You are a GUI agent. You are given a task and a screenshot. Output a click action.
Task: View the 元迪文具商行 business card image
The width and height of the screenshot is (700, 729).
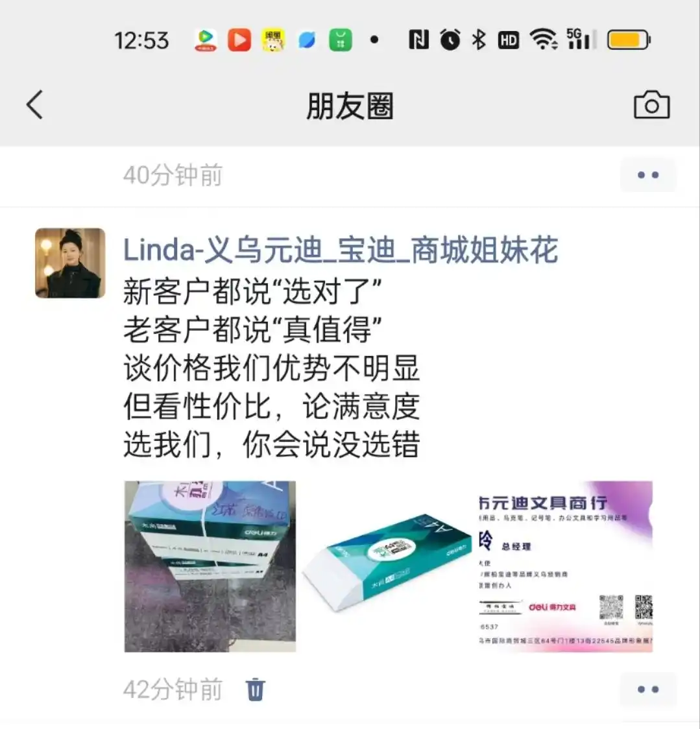(x=566, y=566)
